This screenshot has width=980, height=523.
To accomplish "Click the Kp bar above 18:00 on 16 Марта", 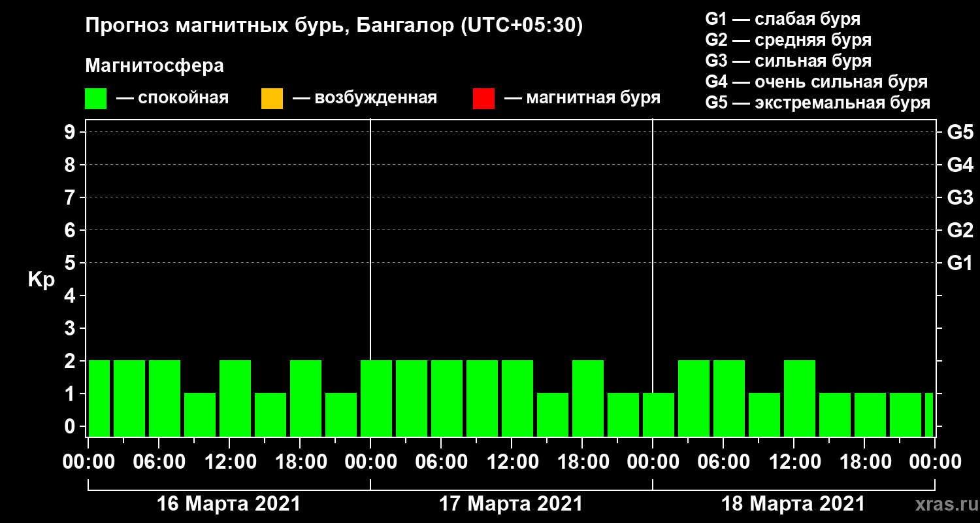I will click(306, 398).
